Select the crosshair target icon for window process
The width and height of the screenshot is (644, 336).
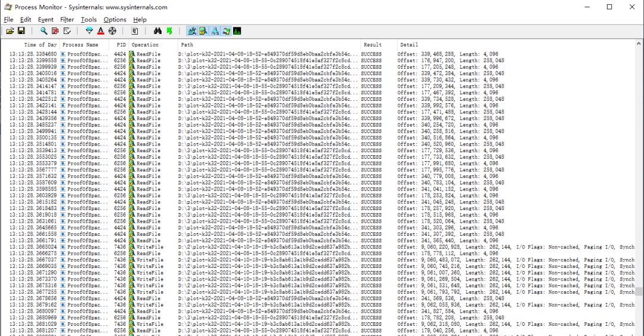112,31
